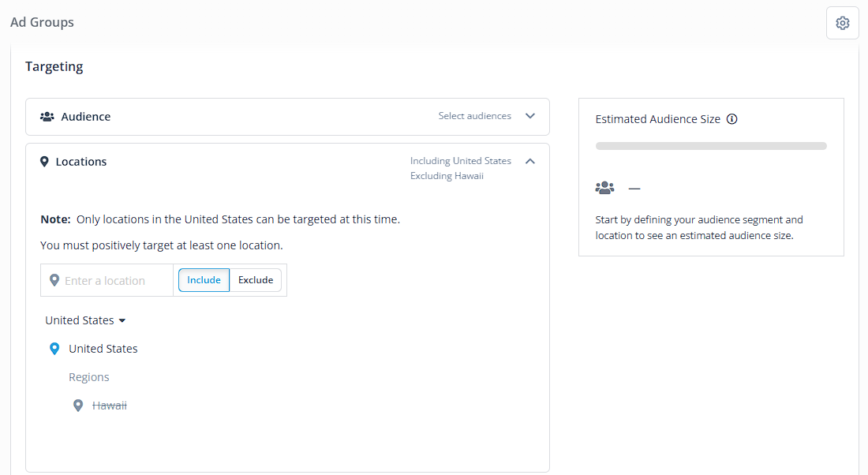Click the Locations pin icon in header

44,162
